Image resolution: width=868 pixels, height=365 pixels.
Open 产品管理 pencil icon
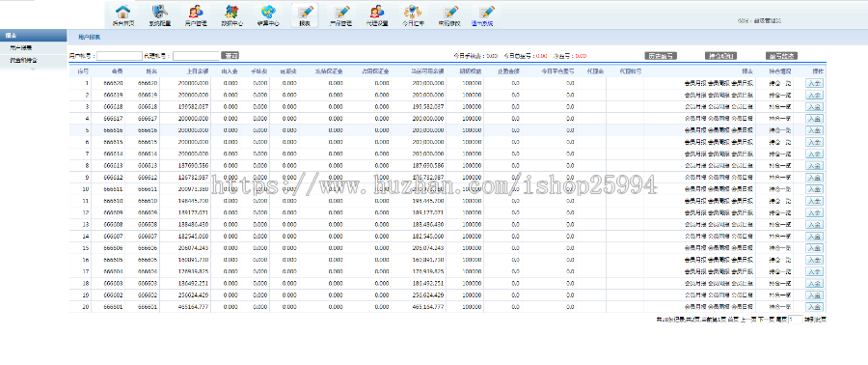341,12
